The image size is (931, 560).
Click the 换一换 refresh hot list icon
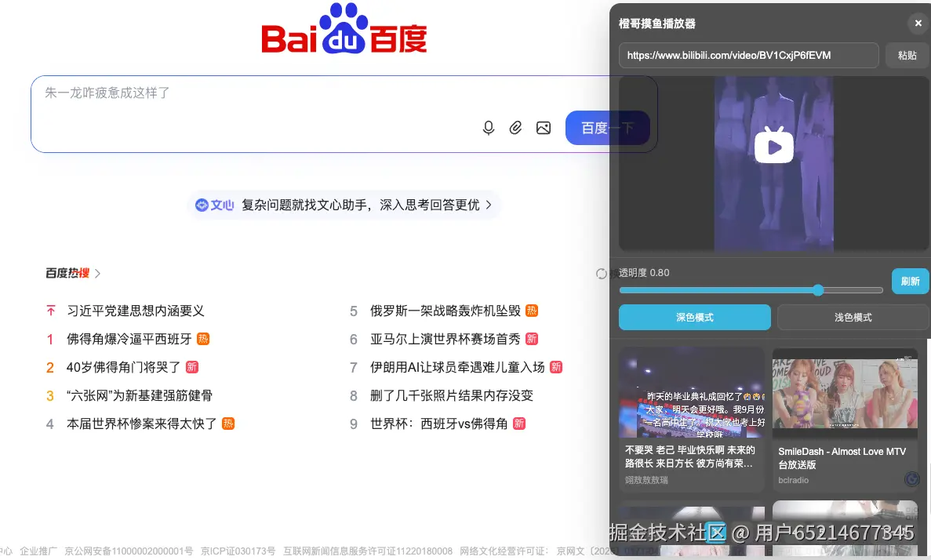(x=602, y=273)
